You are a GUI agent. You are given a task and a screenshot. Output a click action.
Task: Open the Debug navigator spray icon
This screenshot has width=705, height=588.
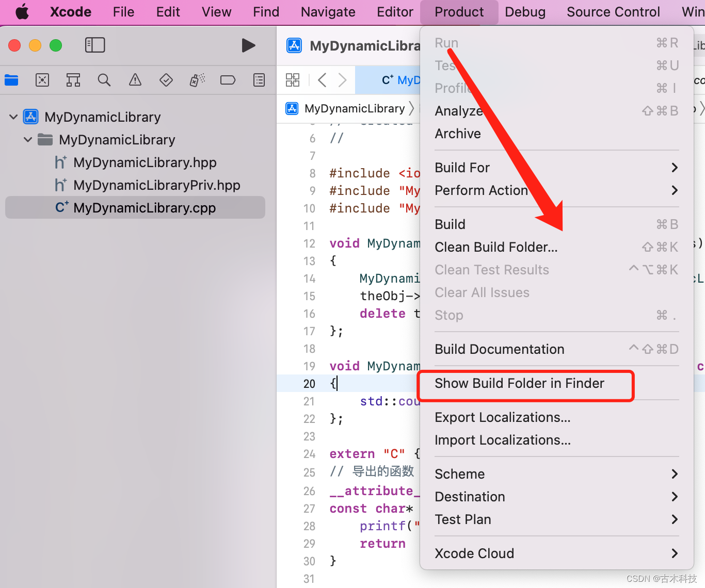[197, 80]
